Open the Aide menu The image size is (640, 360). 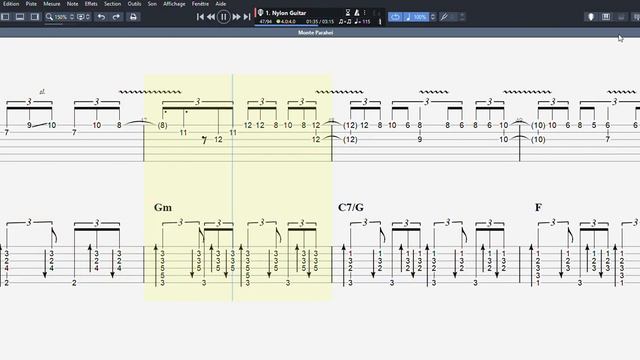pos(221,4)
